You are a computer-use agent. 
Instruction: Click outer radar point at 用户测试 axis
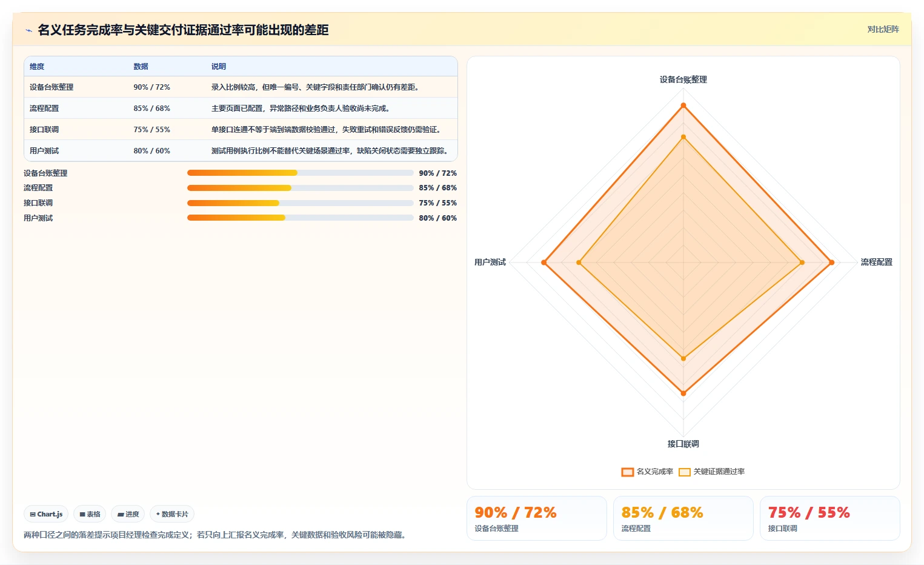[544, 262]
